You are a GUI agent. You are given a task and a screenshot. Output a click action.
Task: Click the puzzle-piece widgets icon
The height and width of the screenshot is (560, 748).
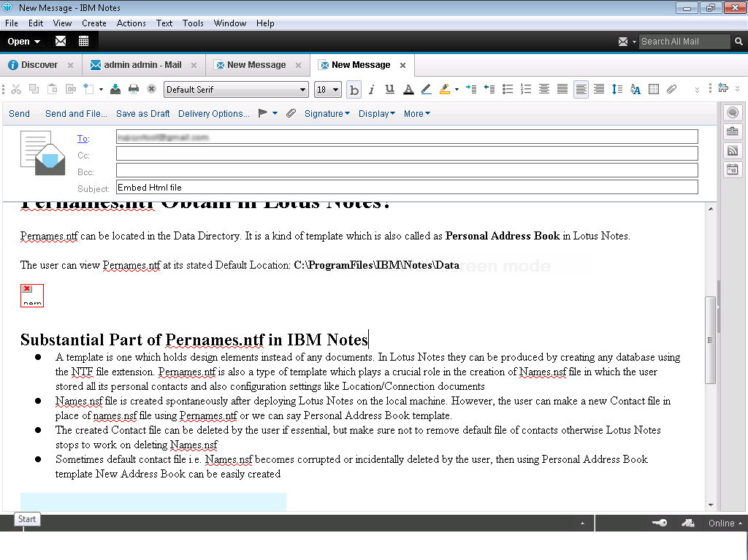[x=723, y=88]
